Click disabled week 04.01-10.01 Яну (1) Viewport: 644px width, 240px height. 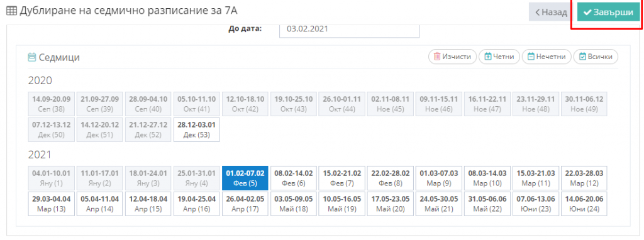tap(51, 178)
